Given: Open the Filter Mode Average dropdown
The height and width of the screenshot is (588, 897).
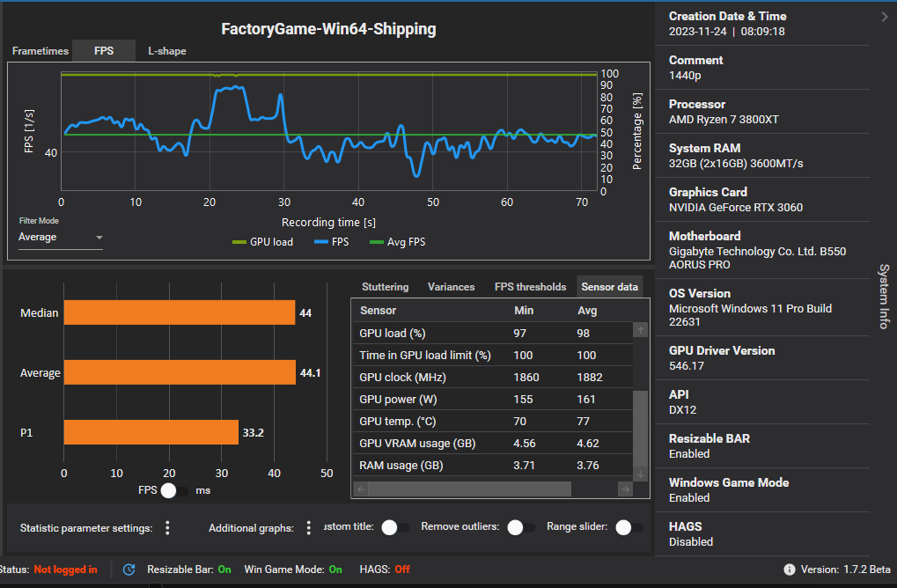Looking at the screenshot, I should click(60, 237).
